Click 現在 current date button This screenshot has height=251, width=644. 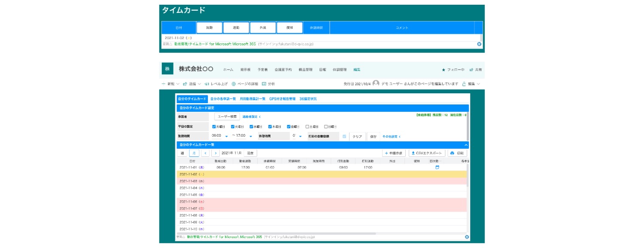[x=251, y=153]
